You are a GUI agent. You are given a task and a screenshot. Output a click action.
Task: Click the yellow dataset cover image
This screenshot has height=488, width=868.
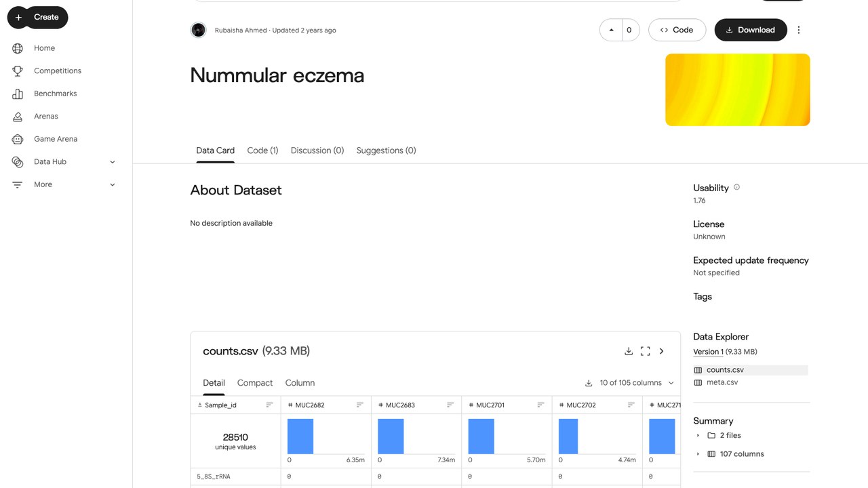(738, 90)
